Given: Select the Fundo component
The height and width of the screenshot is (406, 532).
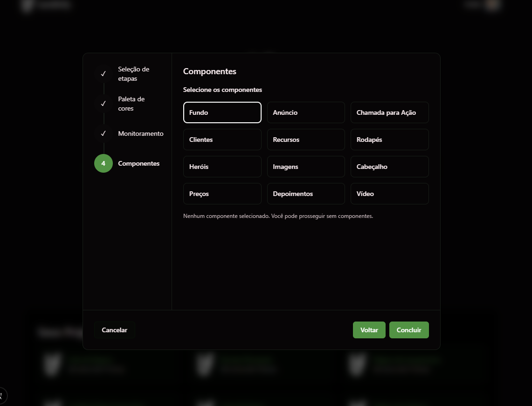Looking at the screenshot, I should (x=222, y=112).
